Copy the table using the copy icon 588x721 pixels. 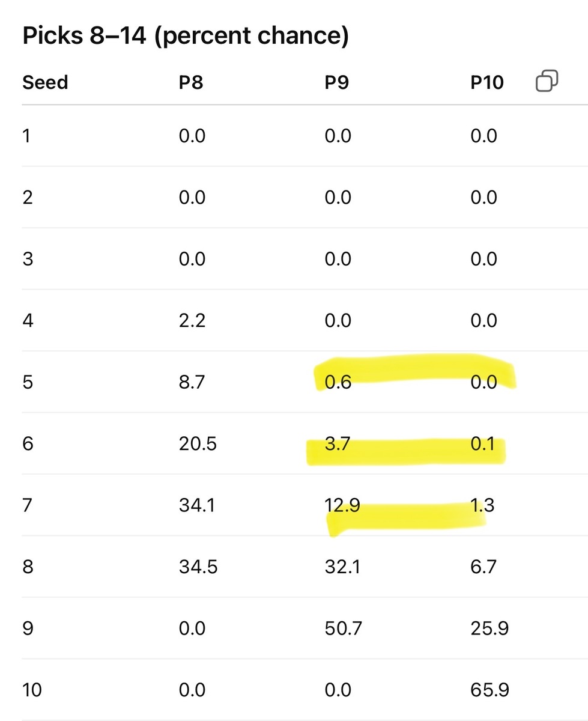coord(547,81)
